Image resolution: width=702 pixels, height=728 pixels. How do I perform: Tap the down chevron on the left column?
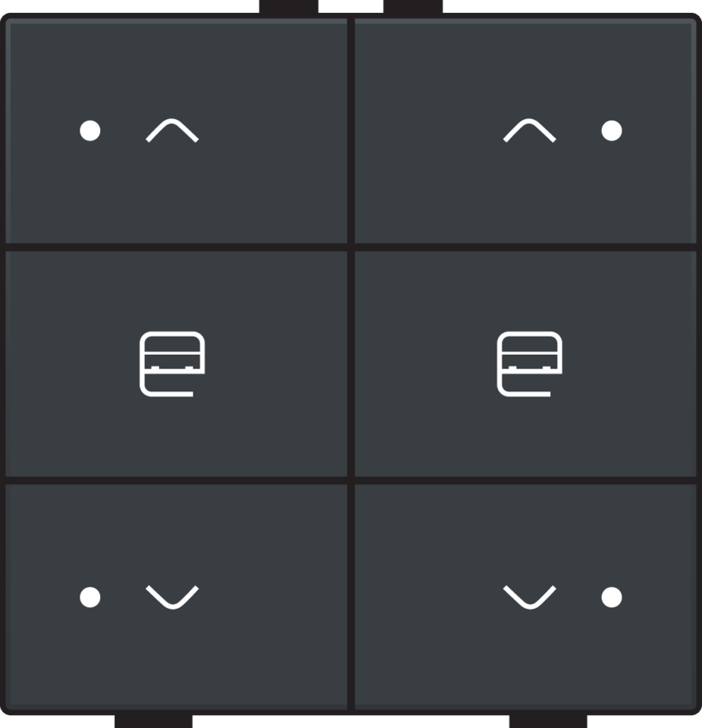click(172, 597)
